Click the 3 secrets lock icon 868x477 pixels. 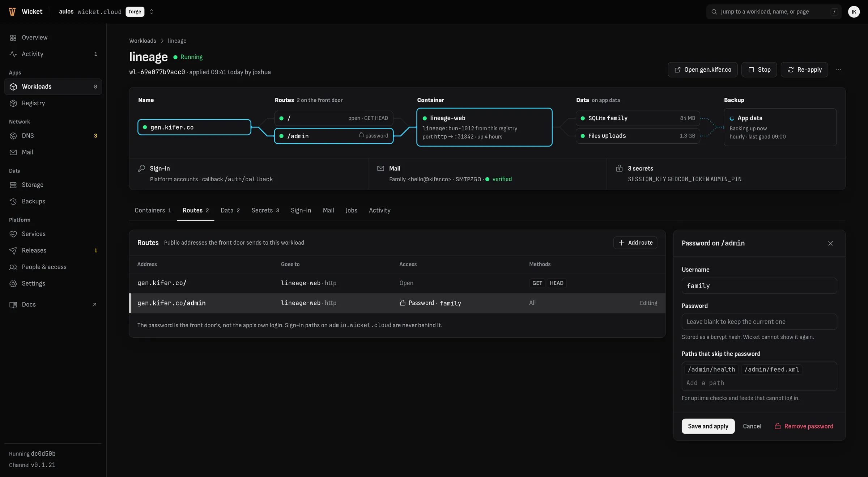tap(619, 168)
